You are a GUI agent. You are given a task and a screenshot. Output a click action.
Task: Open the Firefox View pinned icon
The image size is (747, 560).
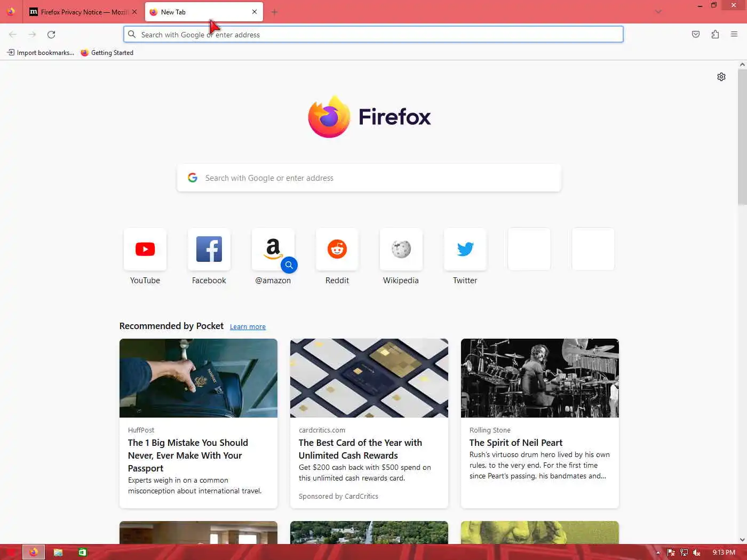coord(11,12)
